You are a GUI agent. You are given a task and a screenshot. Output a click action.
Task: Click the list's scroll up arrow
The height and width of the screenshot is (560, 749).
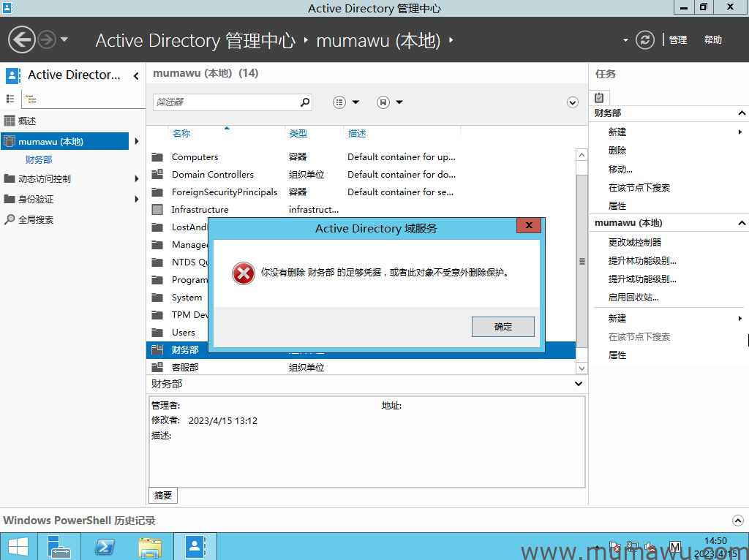coord(581,155)
